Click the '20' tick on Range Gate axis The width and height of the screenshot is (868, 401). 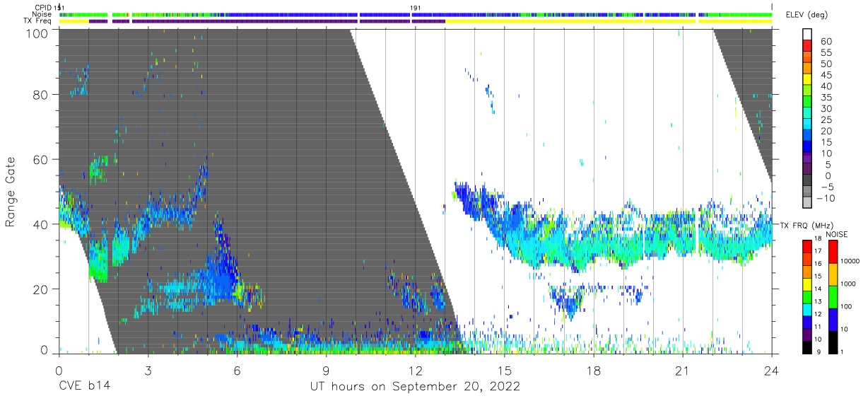point(40,288)
